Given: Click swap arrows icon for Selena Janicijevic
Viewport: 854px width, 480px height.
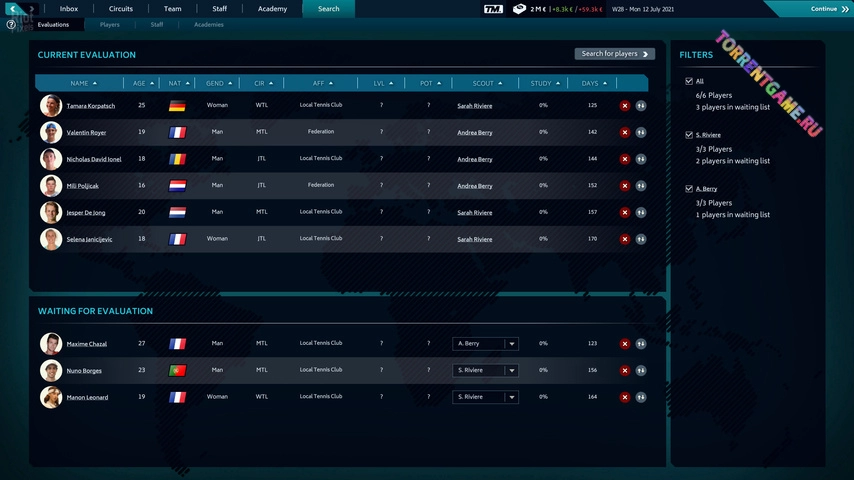Looking at the screenshot, I should (640, 239).
